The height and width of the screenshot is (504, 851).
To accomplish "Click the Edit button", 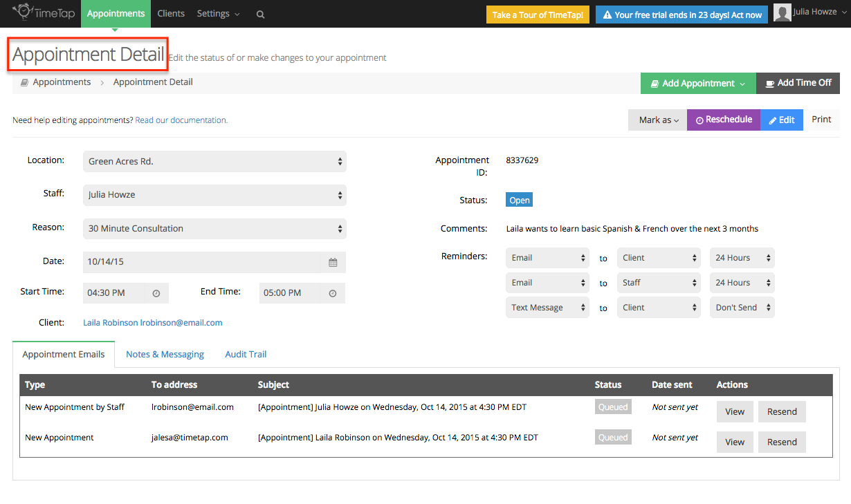I will [782, 120].
